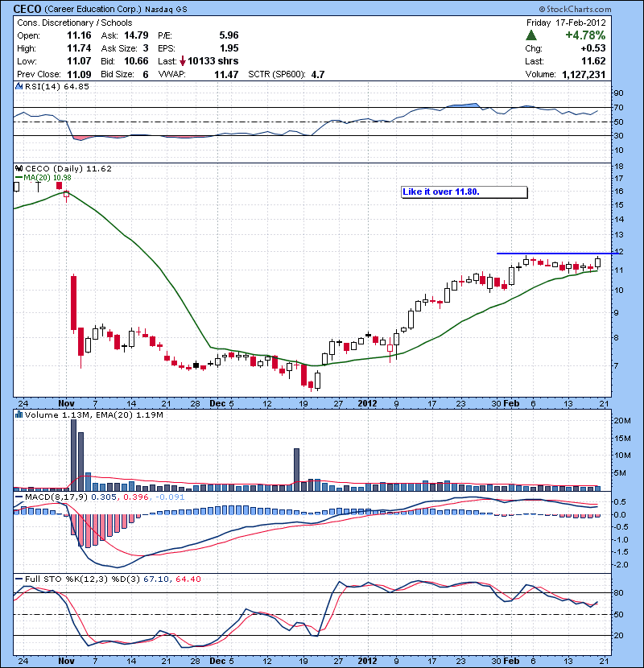Click the blue resistance line near 12

click(558, 254)
